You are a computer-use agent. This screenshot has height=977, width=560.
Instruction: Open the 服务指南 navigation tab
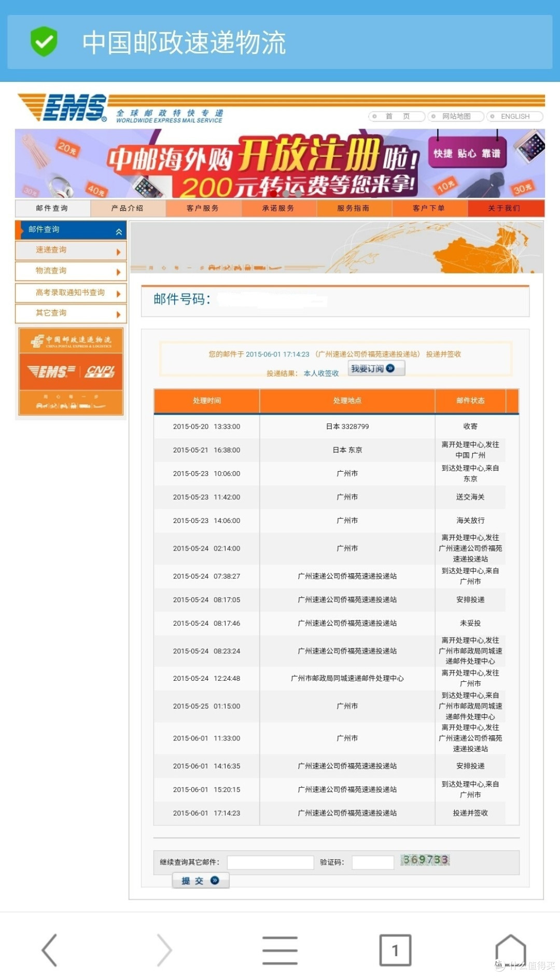(354, 208)
